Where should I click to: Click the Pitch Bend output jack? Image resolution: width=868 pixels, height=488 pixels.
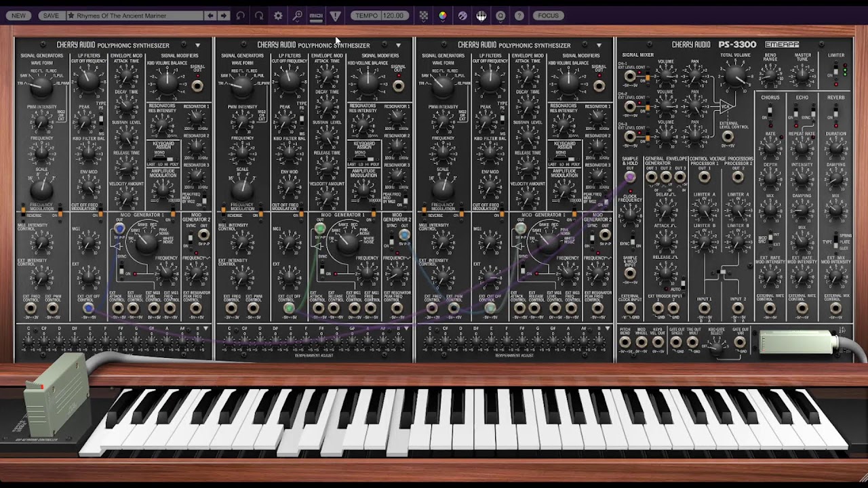[x=625, y=343]
